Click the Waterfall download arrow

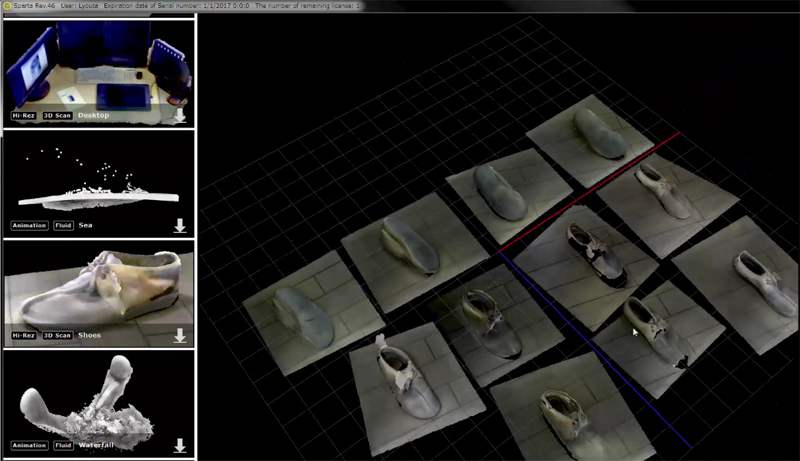[x=180, y=446]
